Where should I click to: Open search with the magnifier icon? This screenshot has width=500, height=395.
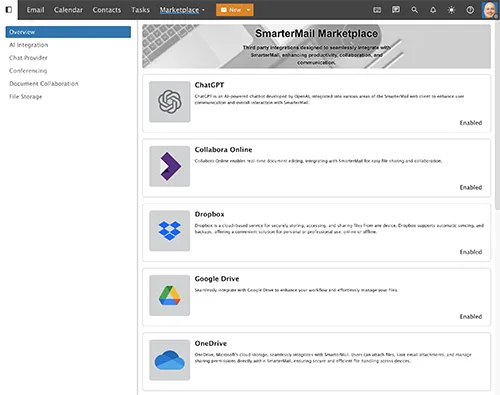[414, 10]
